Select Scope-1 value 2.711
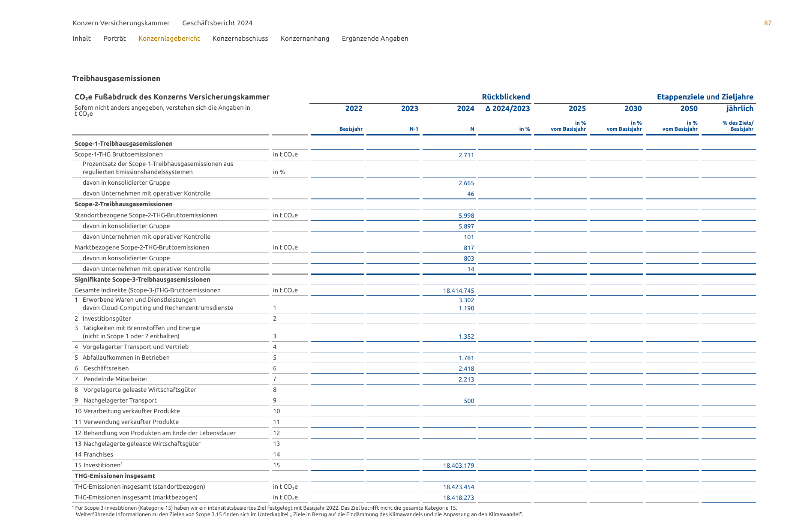This screenshot has height=532, width=810. (x=466, y=155)
